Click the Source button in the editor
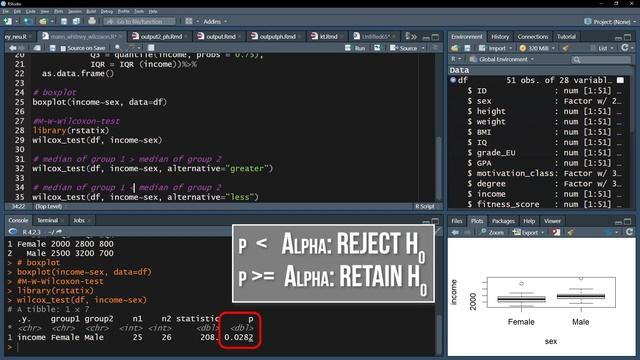 tap(404, 48)
